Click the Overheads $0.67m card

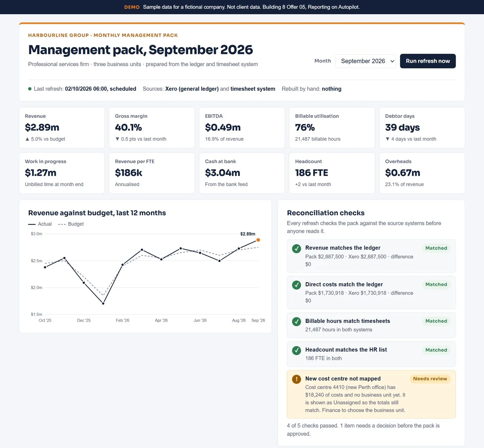tap(422, 173)
